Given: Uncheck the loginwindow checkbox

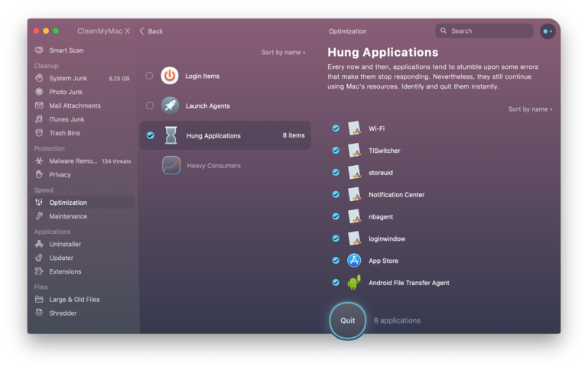Looking at the screenshot, I should (336, 239).
